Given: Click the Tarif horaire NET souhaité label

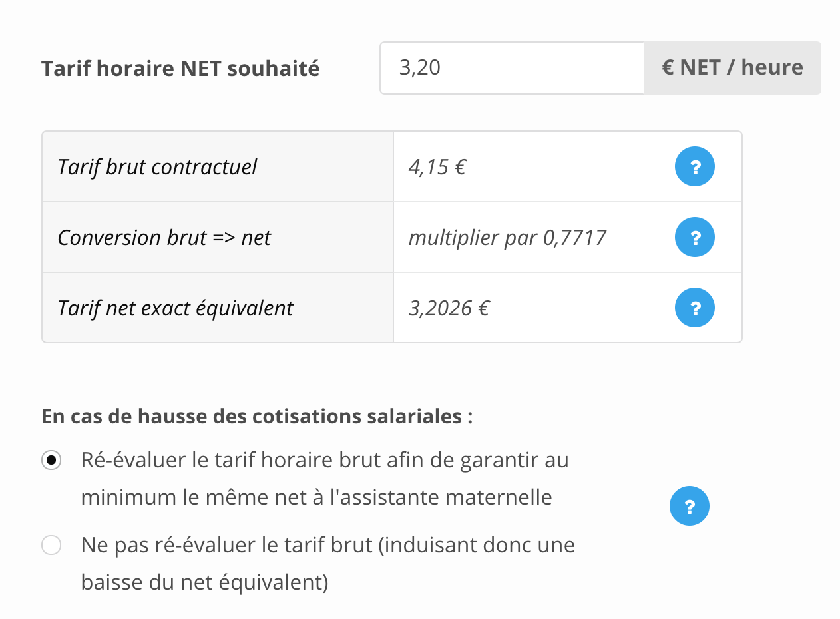Looking at the screenshot, I should [x=180, y=69].
